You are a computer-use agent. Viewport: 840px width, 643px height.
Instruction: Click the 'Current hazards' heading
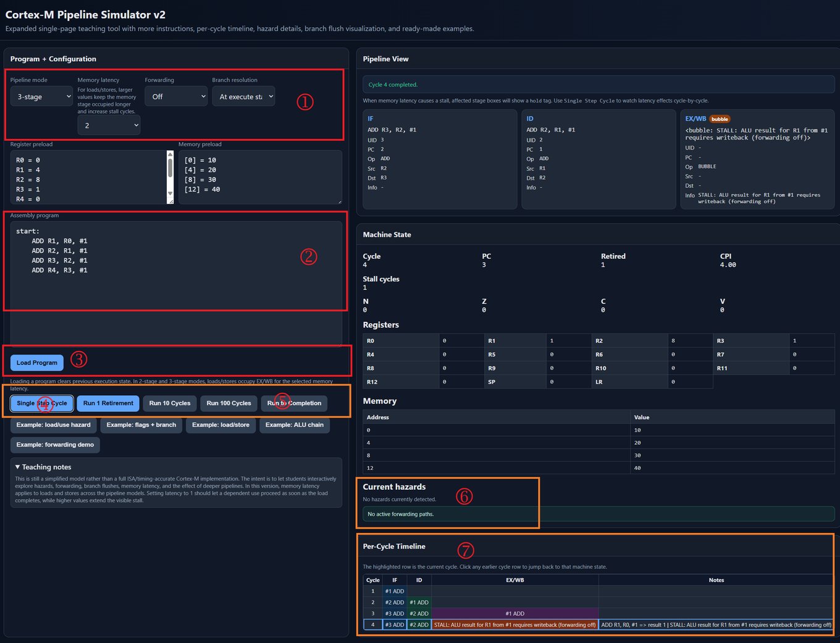coord(394,487)
